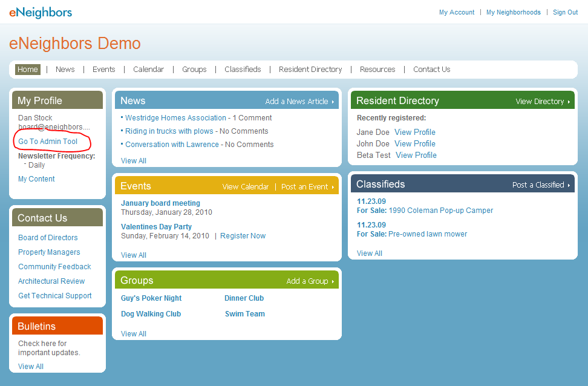Click Register Now for Valentines Day Party
The image size is (588, 386).
[x=243, y=236]
